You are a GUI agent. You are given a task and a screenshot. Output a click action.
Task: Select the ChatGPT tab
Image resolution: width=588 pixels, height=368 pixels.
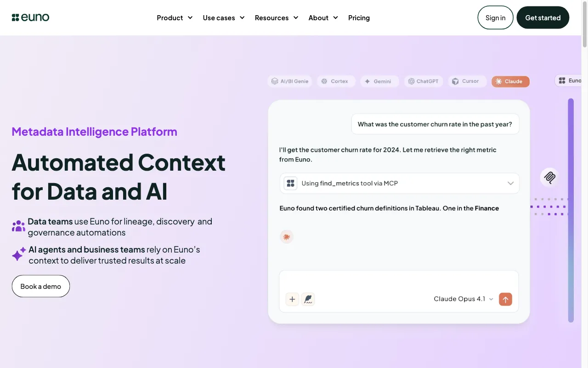tap(423, 81)
